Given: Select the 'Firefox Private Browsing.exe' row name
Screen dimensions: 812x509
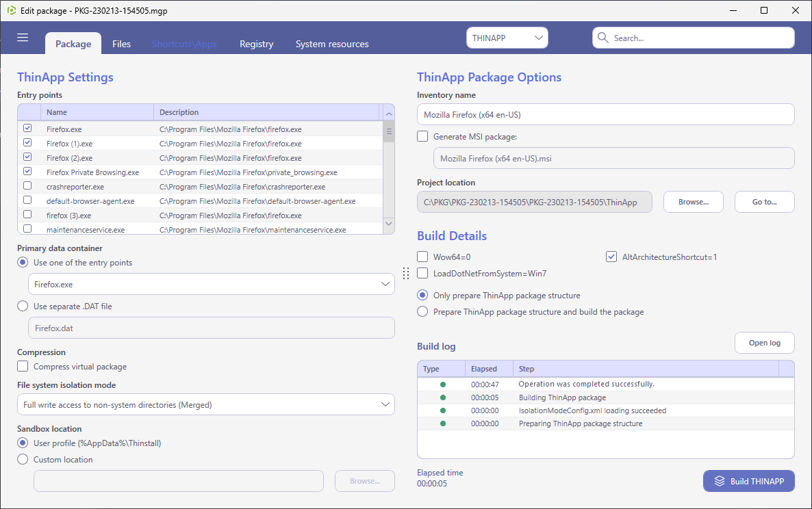Looking at the screenshot, I should (92, 172).
